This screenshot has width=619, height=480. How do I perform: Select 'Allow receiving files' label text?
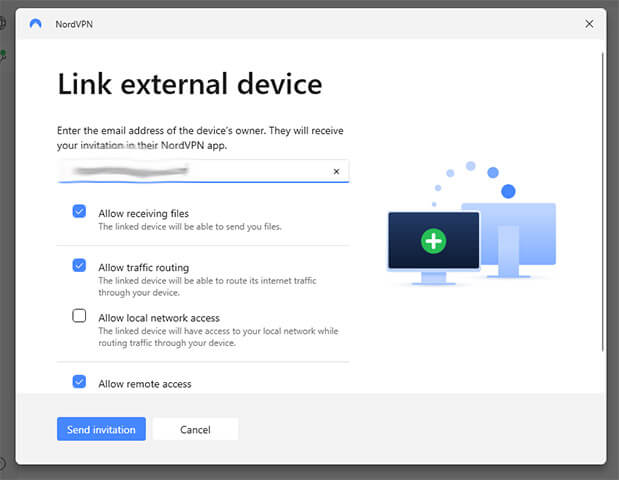coord(144,214)
